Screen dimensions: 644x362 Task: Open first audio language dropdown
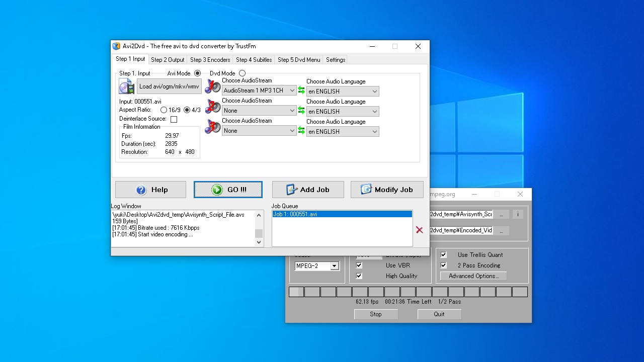343,92
